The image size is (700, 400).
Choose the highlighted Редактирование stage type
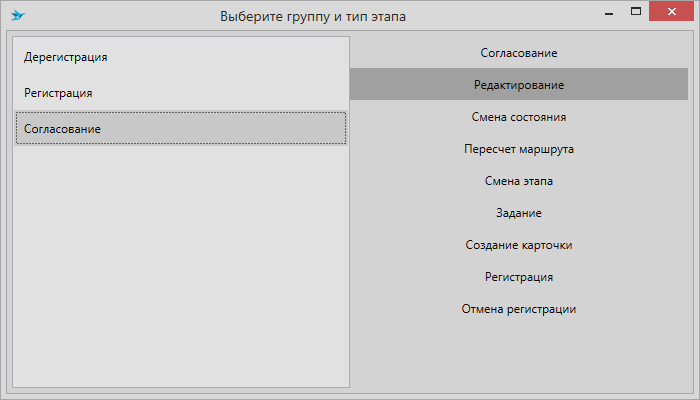[519, 84]
